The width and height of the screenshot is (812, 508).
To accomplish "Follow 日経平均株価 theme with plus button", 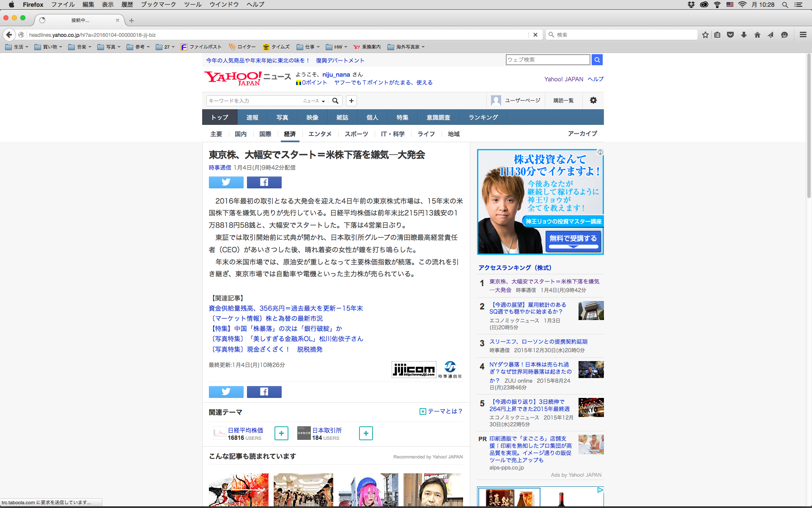I will (x=281, y=433).
